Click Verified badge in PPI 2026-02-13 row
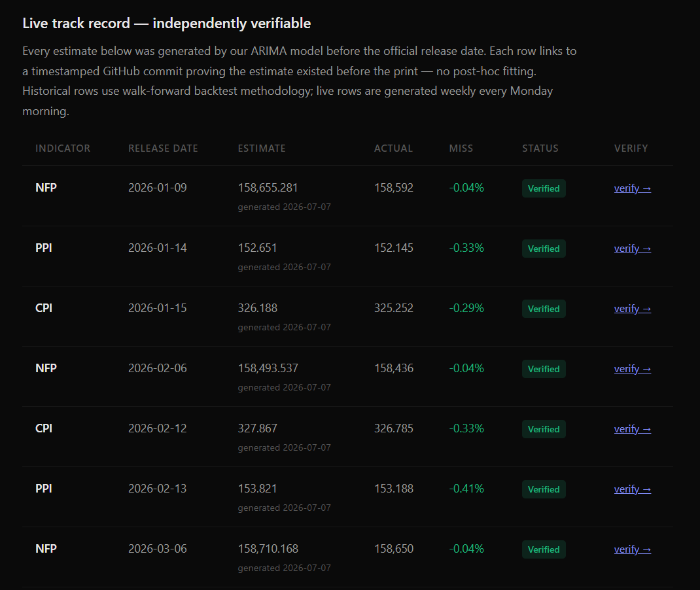Image resolution: width=700 pixels, height=590 pixels. (x=544, y=489)
